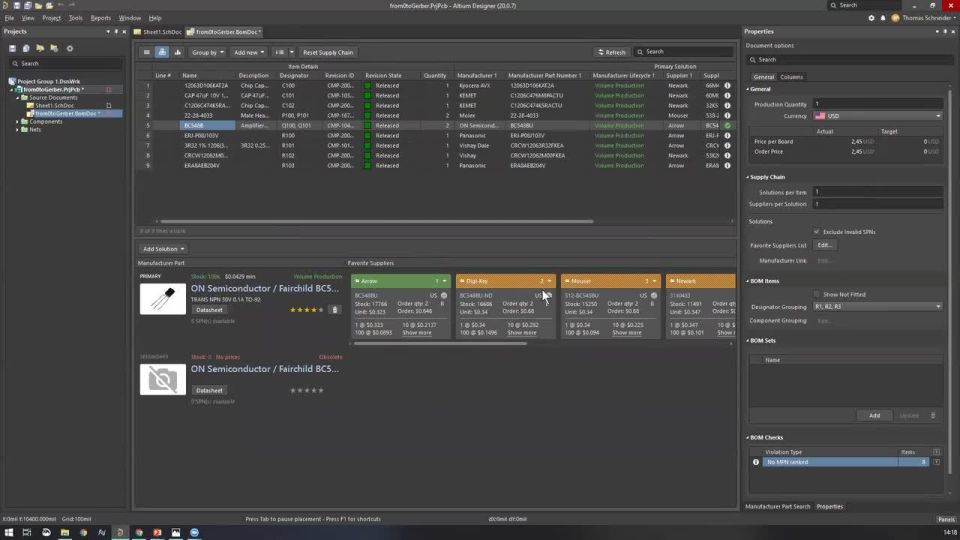
Task: Open the Tools menu
Action: (x=75, y=18)
